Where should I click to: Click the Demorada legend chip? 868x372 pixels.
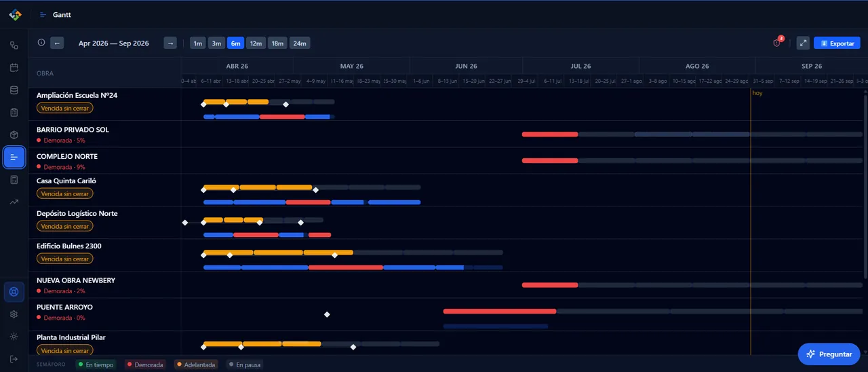click(x=145, y=365)
